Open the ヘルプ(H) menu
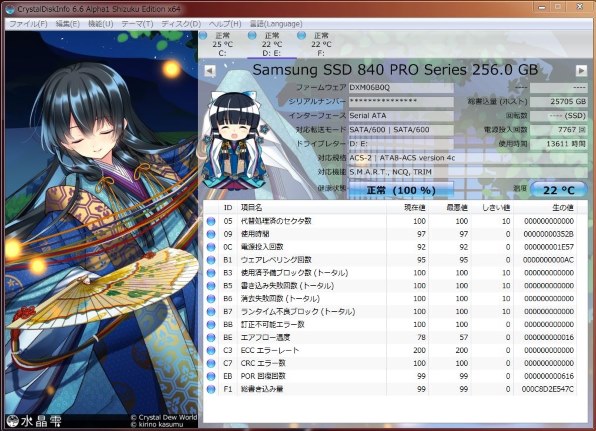This screenshot has height=431, width=596. click(x=225, y=24)
